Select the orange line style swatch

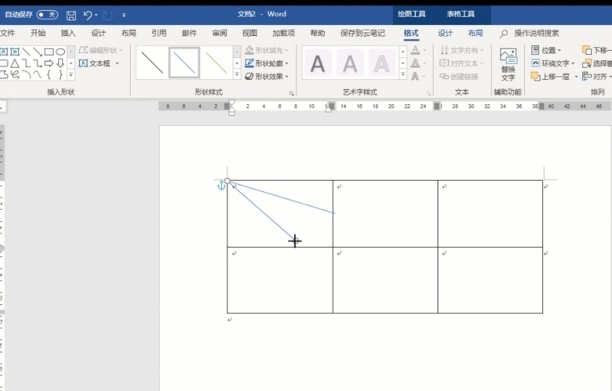(216, 62)
